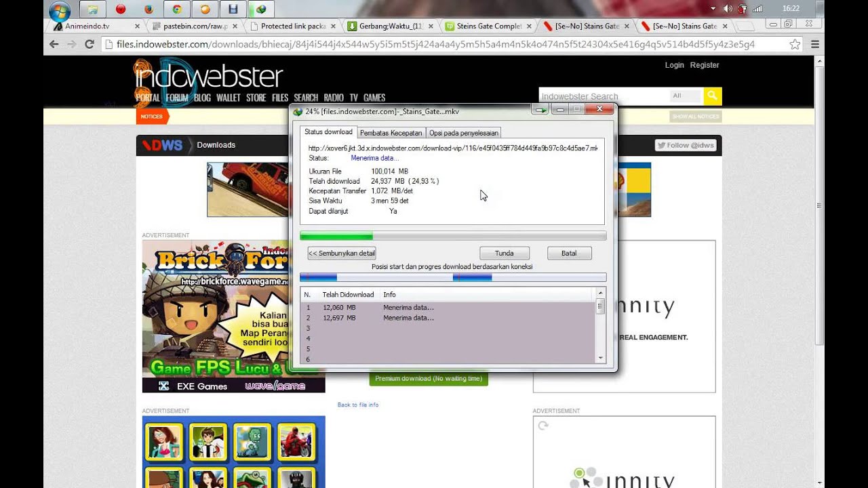Switch to Chrome taskbar icon
This screenshot has width=868, height=488.
pos(177,9)
